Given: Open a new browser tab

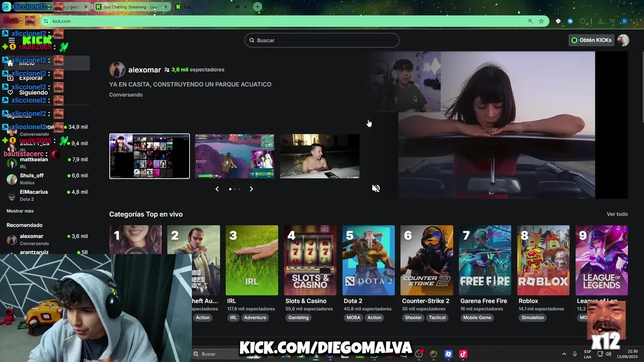Looking at the screenshot, I should coord(258,7).
